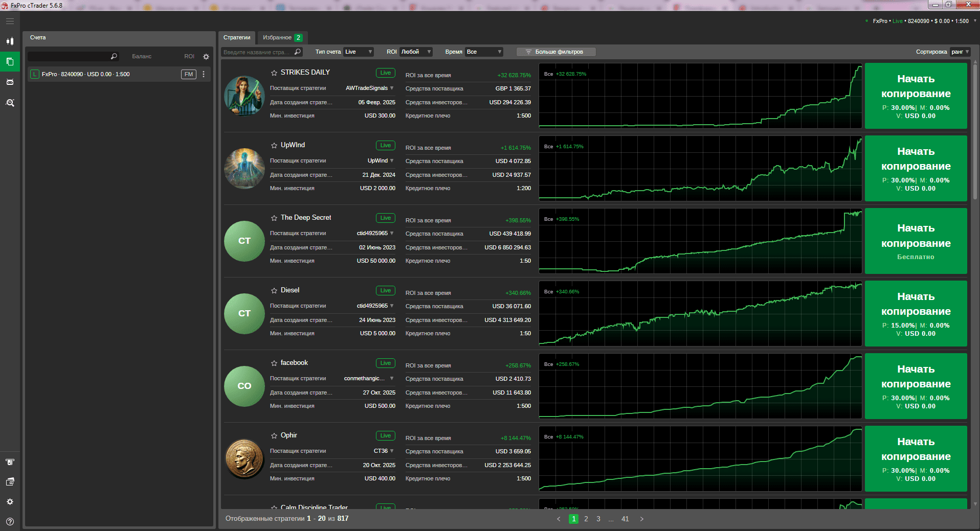This screenshot has height=531, width=980.
Task: Switch to the Избранное tab
Action: click(282, 37)
